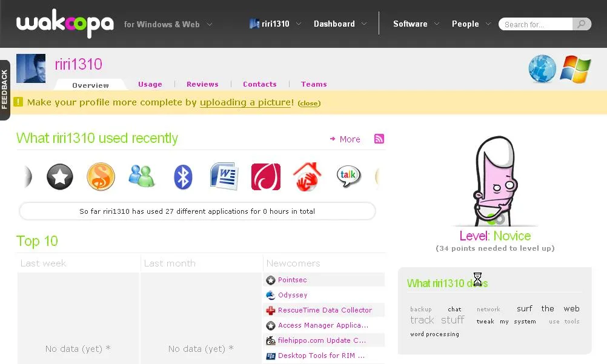Open the Odyssey newcomer link
Image resolution: width=607 pixels, height=364 pixels.
coord(293,295)
